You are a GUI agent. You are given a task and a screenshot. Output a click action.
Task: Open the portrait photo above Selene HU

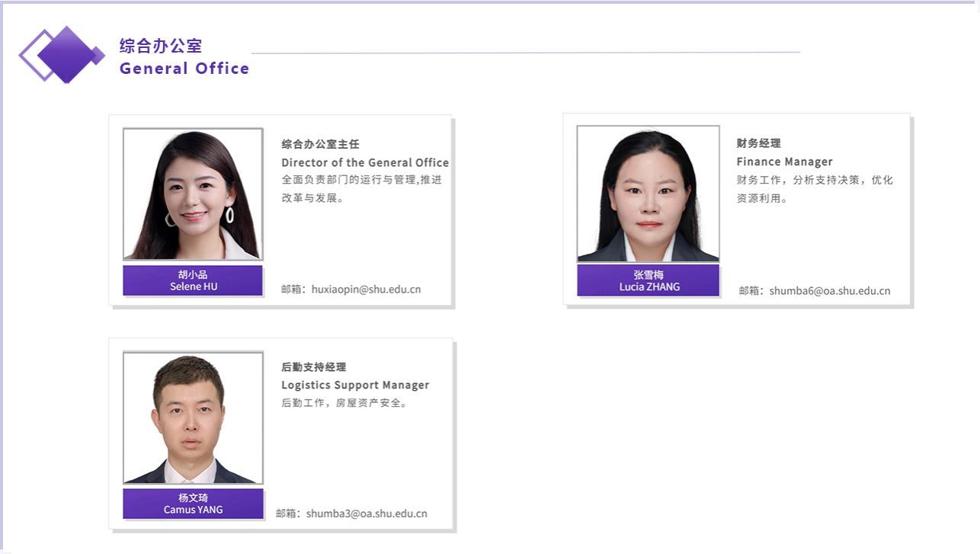click(193, 194)
